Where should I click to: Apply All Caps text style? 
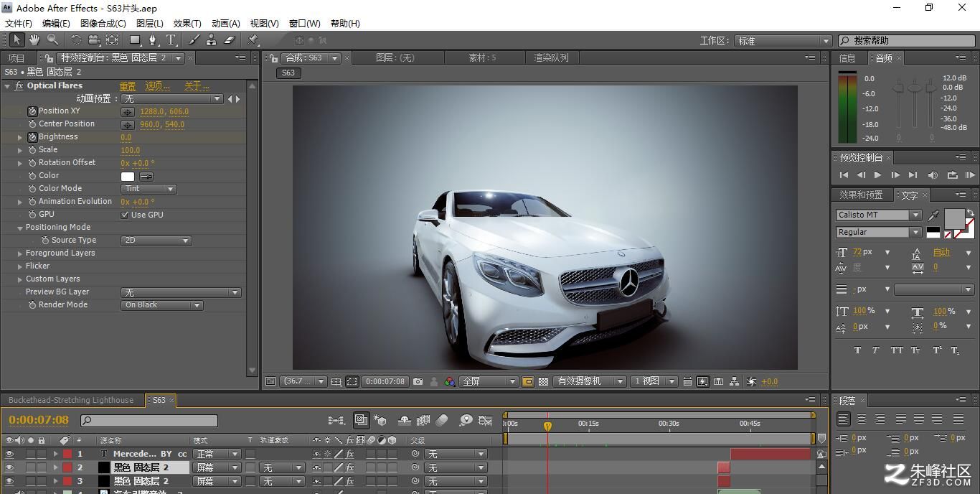pyautogui.click(x=897, y=350)
